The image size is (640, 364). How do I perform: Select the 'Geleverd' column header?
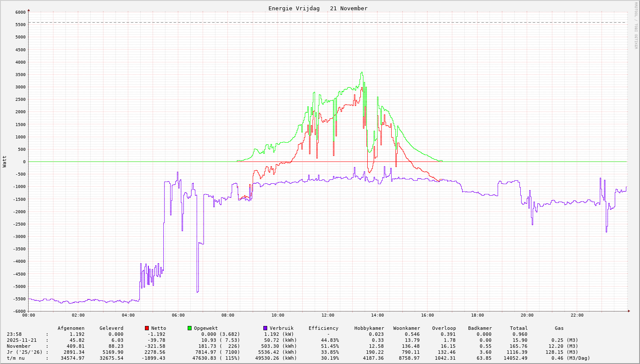tap(111, 328)
